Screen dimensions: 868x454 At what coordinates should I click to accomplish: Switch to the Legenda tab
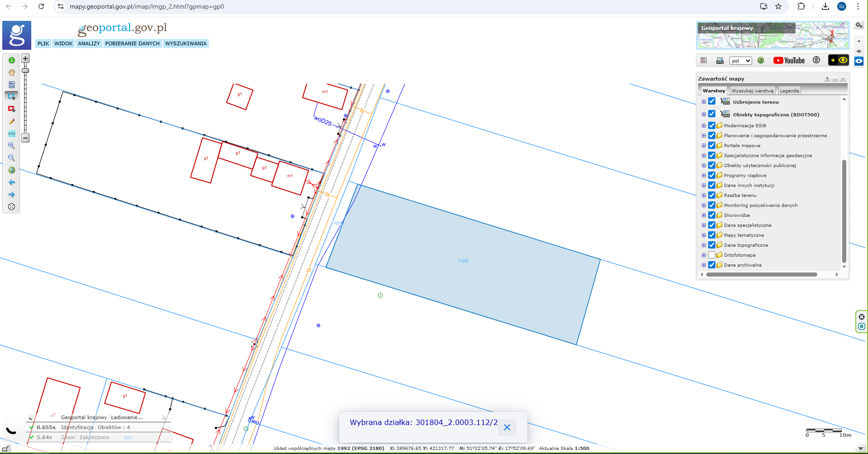click(789, 91)
